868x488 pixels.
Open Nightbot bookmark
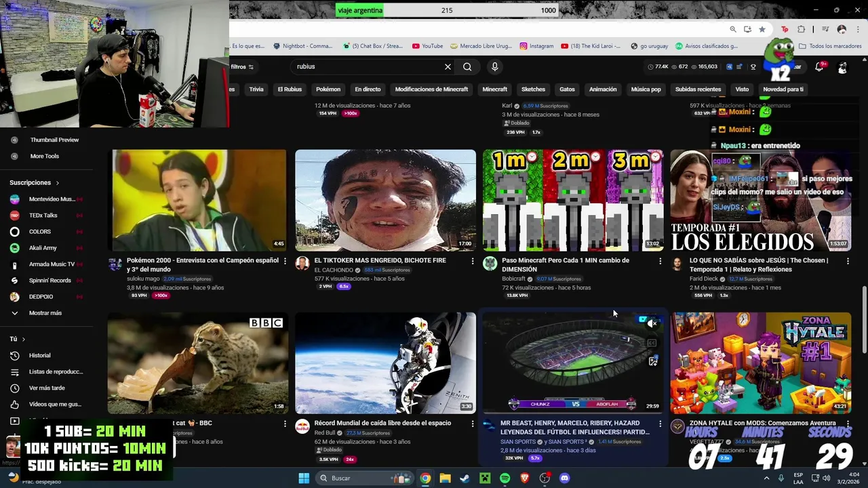pyautogui.click(x=303, y=46)
